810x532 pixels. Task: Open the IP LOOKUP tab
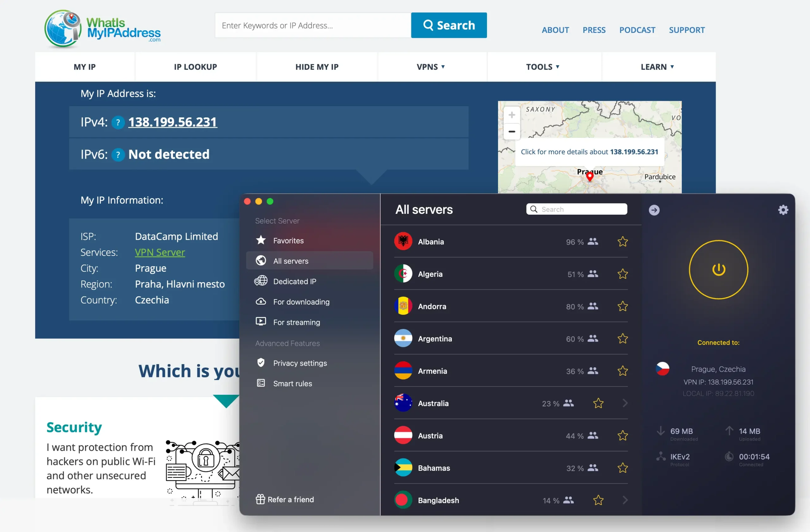coord(195,67)
